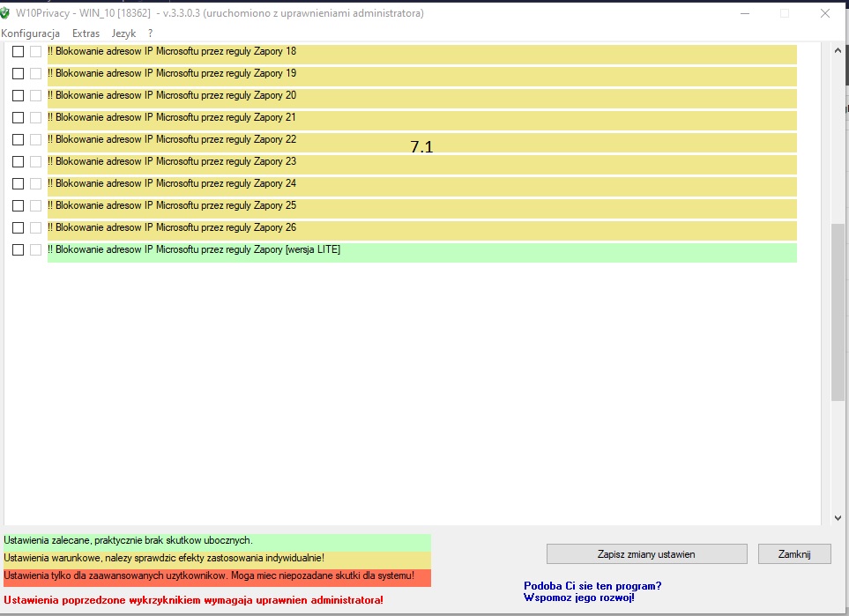Enable first checkbox for wersja LITE rule
The width and height of the screenshot is (849, 616).
(x=18, y=250)
